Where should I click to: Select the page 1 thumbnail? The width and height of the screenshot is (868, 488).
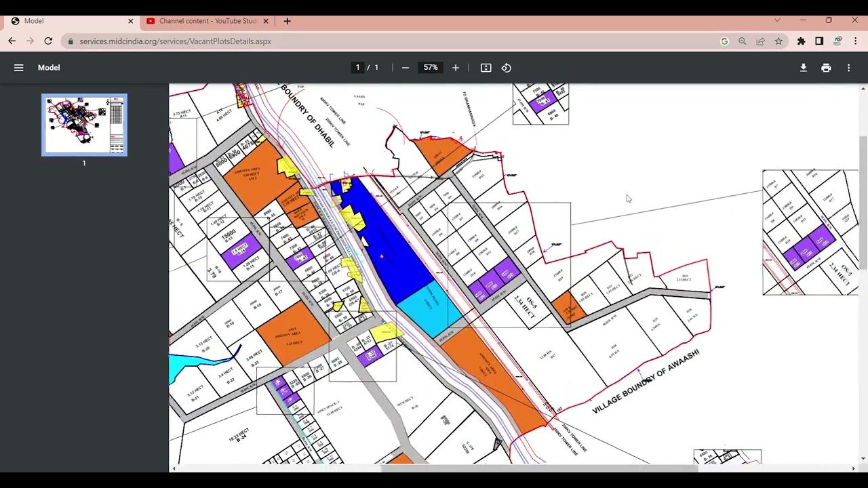[84, 125]
